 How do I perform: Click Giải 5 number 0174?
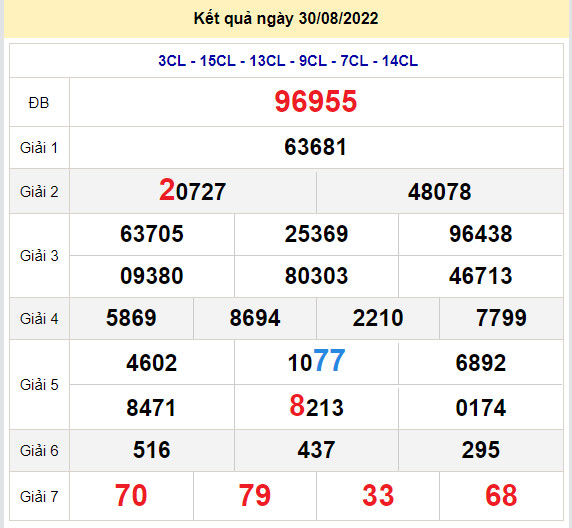pyautogui.click(x=481, y=408)
